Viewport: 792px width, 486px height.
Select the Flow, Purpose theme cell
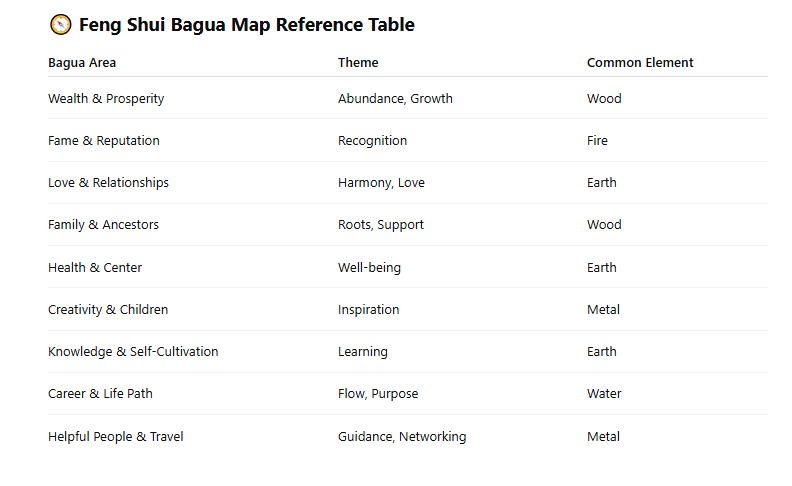(378, 394)
